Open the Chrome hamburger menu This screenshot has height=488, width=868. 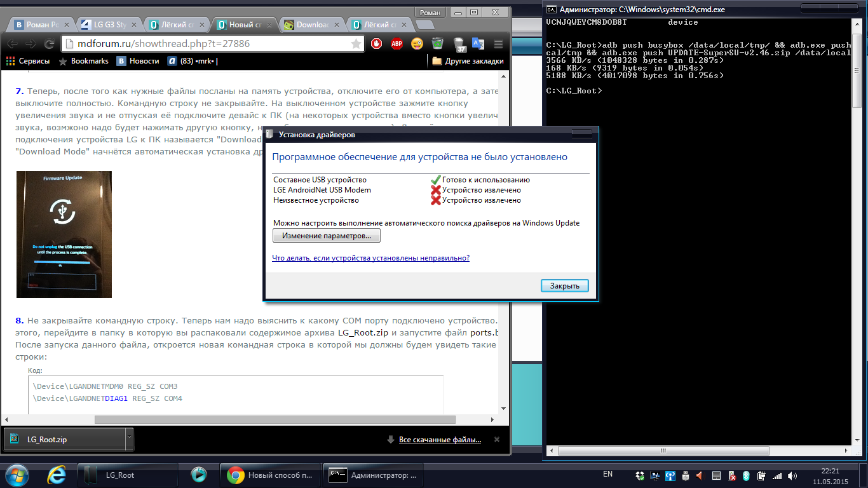click(x=498, y=44)
